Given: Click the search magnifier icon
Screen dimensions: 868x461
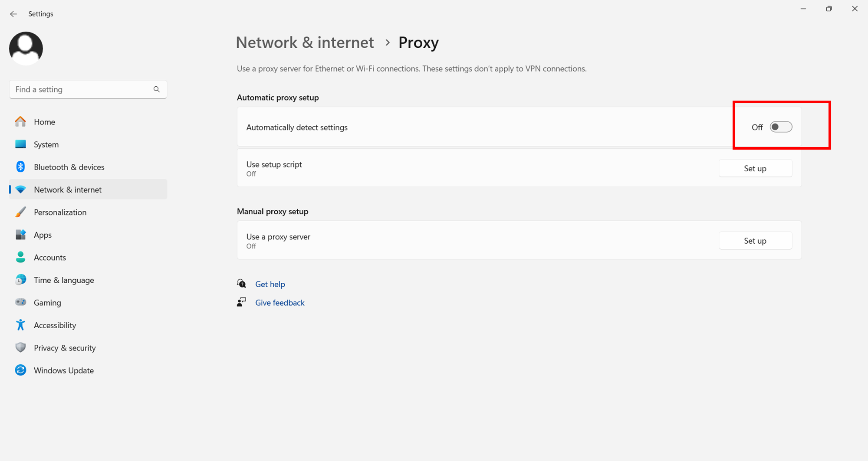Looking at the screenshot, I should (x=157, y=89).
